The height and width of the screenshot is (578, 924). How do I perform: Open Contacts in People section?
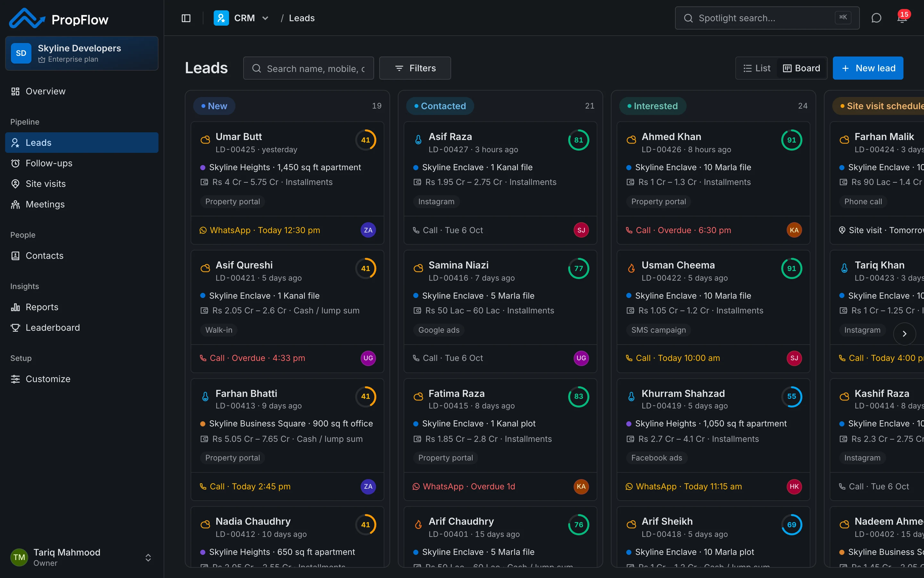click(x=82, y=256)
